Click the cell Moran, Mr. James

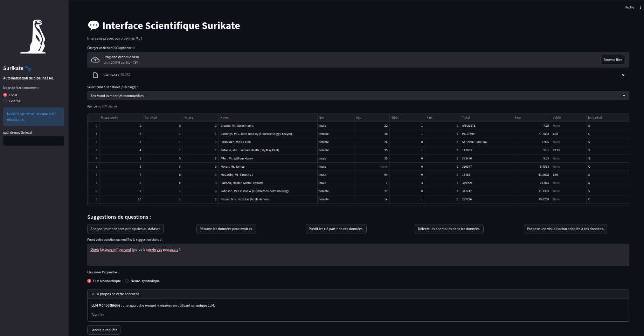click(x=268, y=167)
